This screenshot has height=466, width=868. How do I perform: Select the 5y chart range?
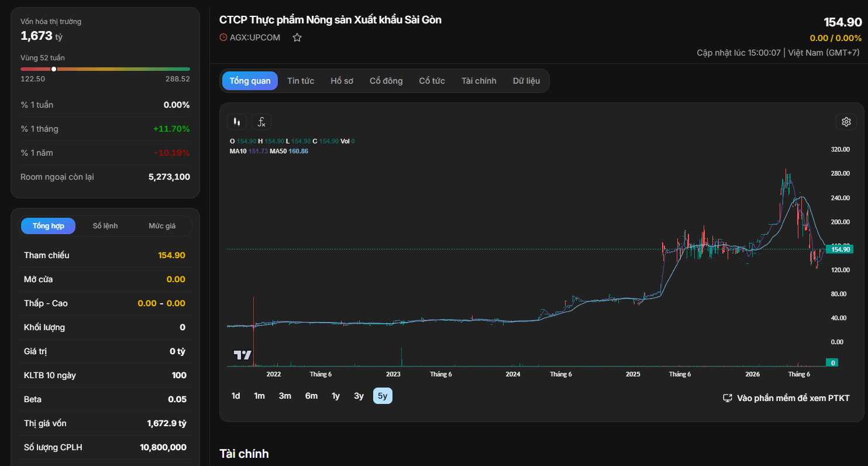click(x=383, y=396)
